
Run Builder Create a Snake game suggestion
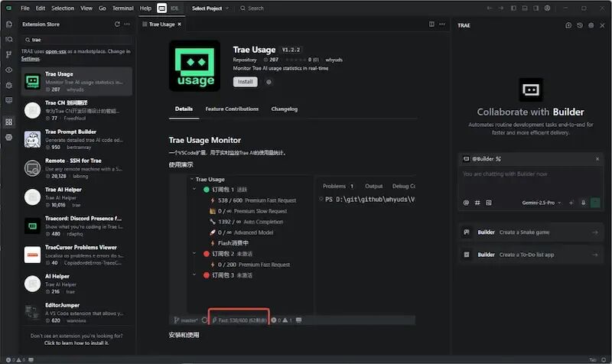(531, 232)
